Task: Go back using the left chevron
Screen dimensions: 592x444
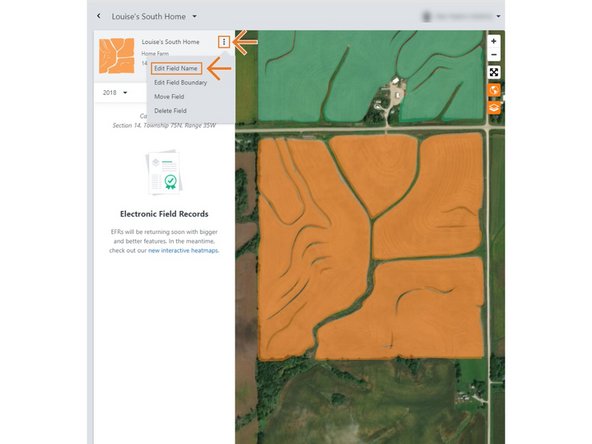Action: coord(99,16)
